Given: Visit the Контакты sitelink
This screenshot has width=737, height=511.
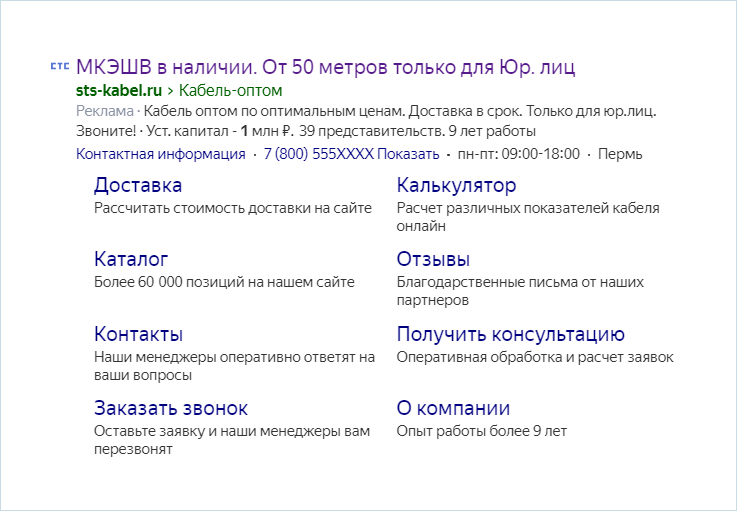Looking at the screenshot, I should pos(139,334).
